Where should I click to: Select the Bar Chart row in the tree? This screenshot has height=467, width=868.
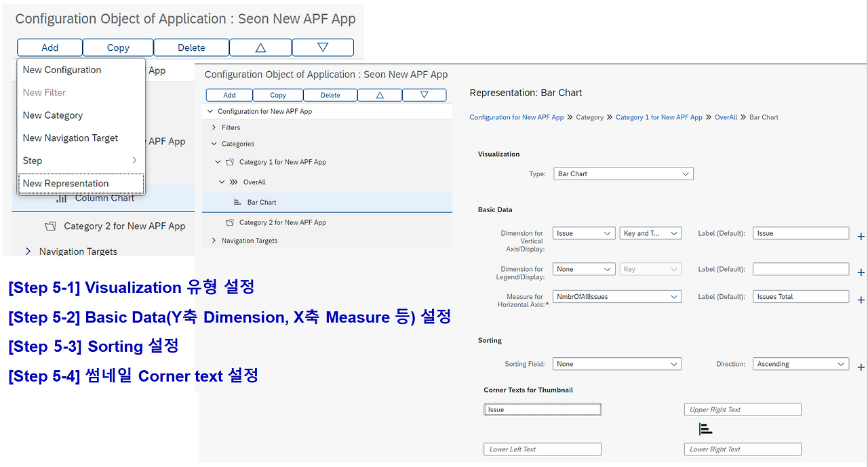tap(328, 202)
